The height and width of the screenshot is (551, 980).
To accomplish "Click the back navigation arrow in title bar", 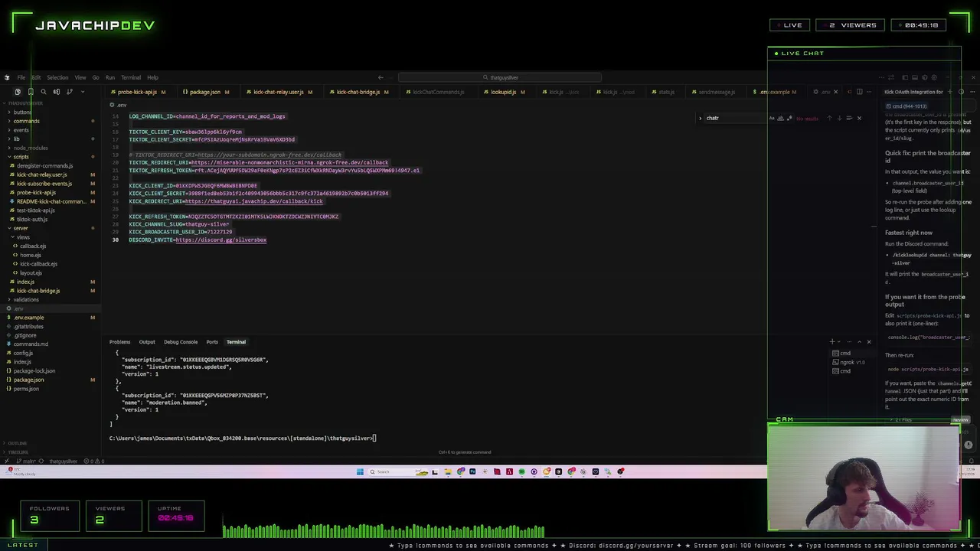I will pos(381,77).
